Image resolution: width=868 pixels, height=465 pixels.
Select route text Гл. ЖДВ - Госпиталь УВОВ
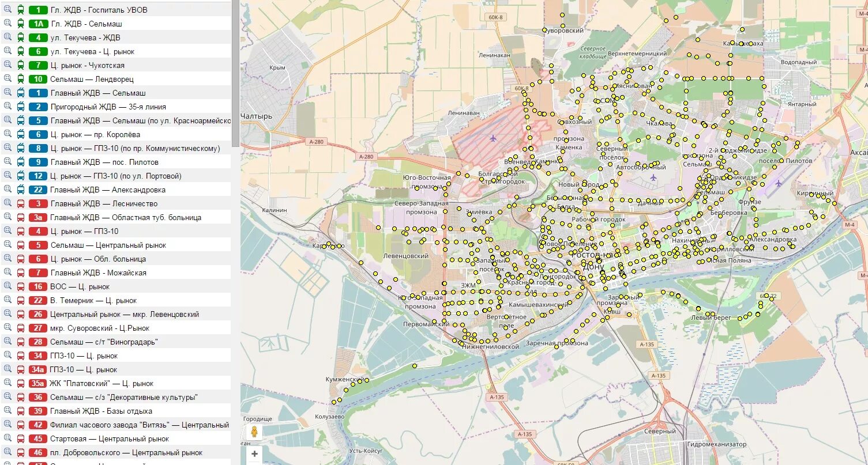tap(99, 10)
